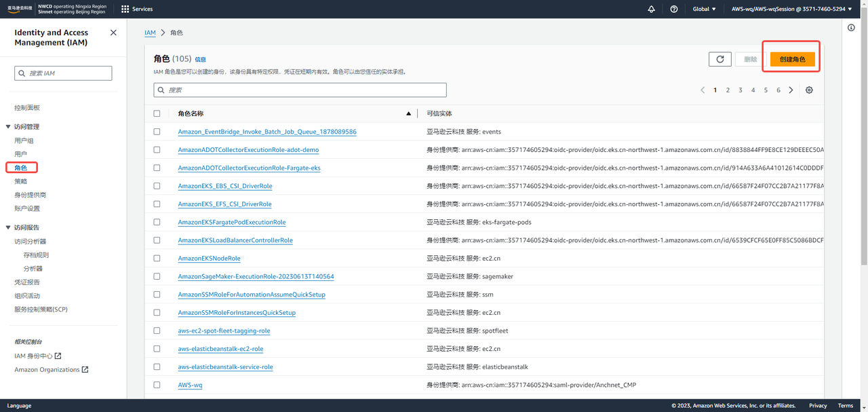This screenshot has width=868, height=412.
Task: Open the IAM breadcrumb link
Action: 150,33
